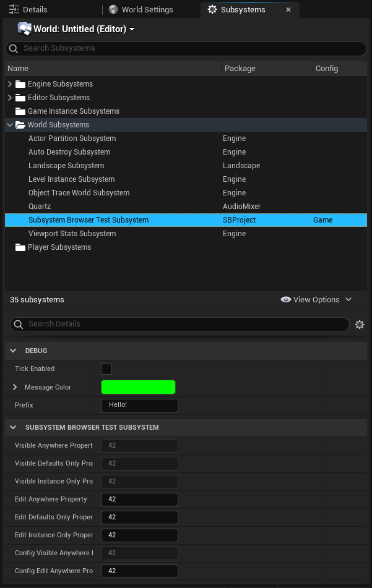The image size is (372, 588).
Task: Click the Editor Subsystems folder icon
Action: 20,98
